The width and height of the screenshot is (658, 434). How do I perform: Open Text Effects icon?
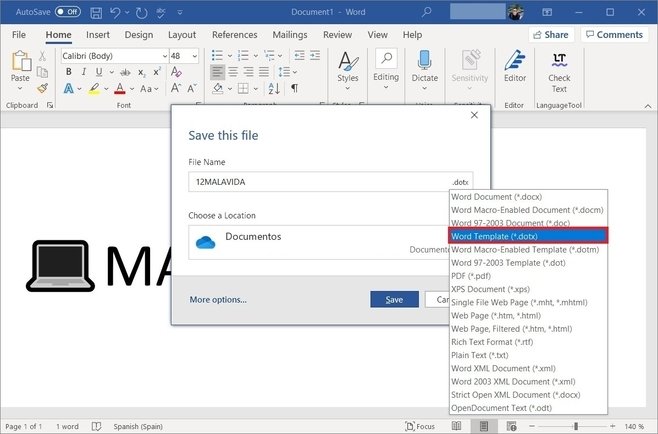pyautogui.click(x=69, y=89)
